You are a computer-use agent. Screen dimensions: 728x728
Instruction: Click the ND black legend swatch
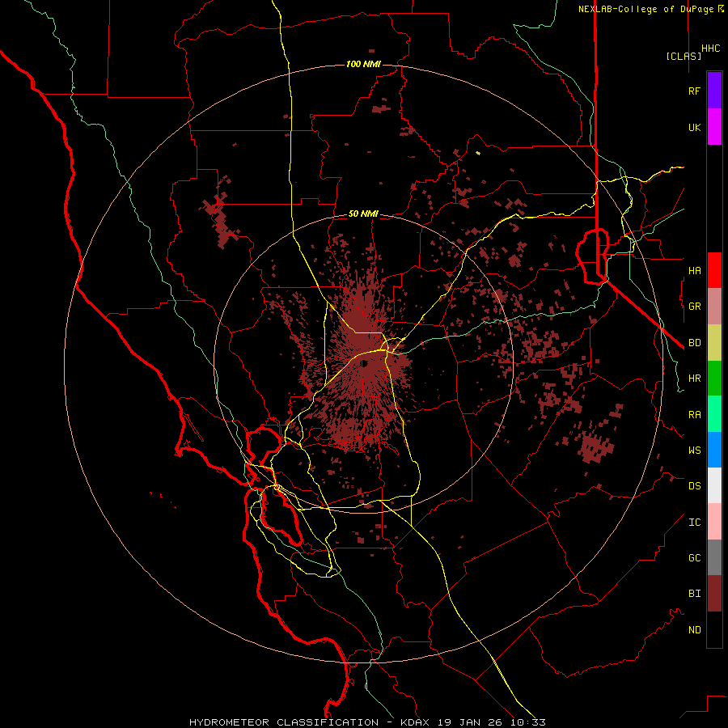[714, 629]
